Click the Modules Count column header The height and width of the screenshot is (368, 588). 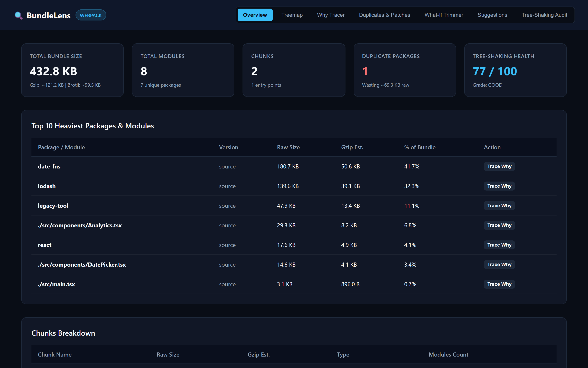448,355
